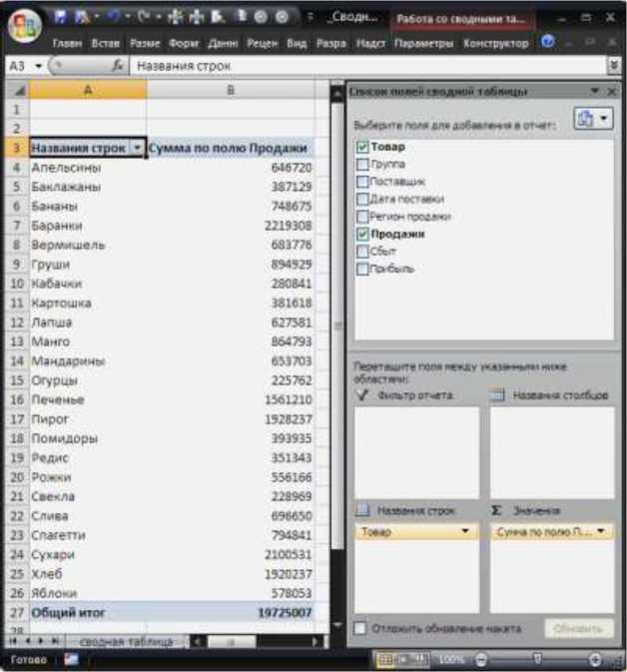Close the pivot table field list pane
627x672 pixels.
tap(612, 91)
